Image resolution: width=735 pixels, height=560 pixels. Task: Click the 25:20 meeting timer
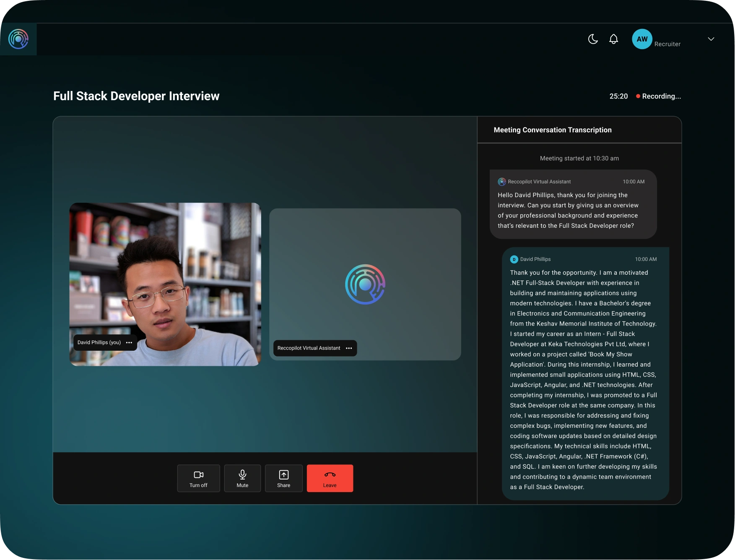(618, 96)
